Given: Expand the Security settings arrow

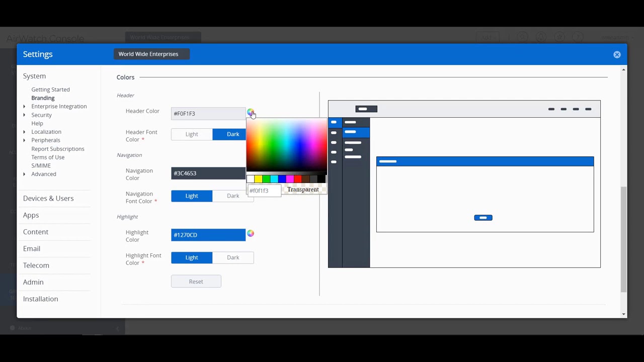Looking at the screenshot, I should pyautogui.click(x=24, y=115).
